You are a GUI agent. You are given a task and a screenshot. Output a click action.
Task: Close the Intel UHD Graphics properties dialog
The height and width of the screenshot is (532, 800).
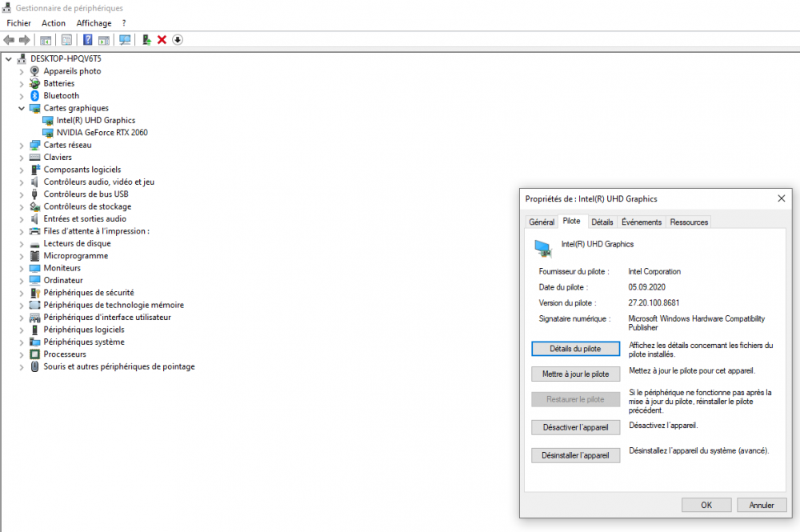(x=781, y=198)
